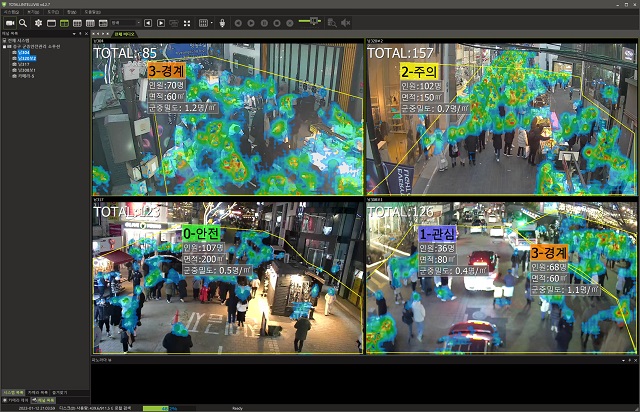Open settings with the gear icon
The height and width of the screenshot is (412, 640).
(38, 22)
